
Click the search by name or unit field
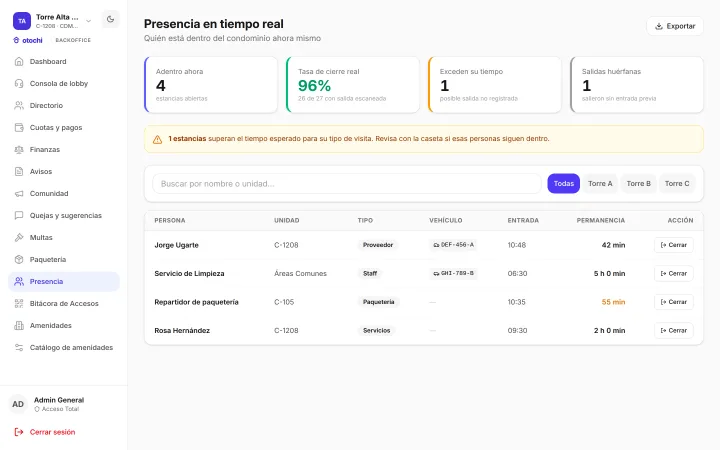coord(347,184)
